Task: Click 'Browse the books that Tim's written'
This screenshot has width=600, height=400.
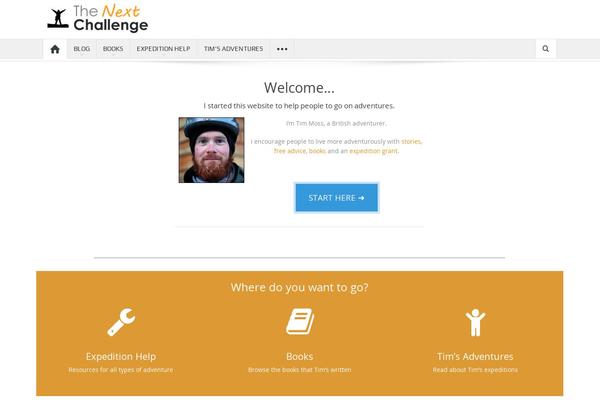Action: tap(300, 370)
